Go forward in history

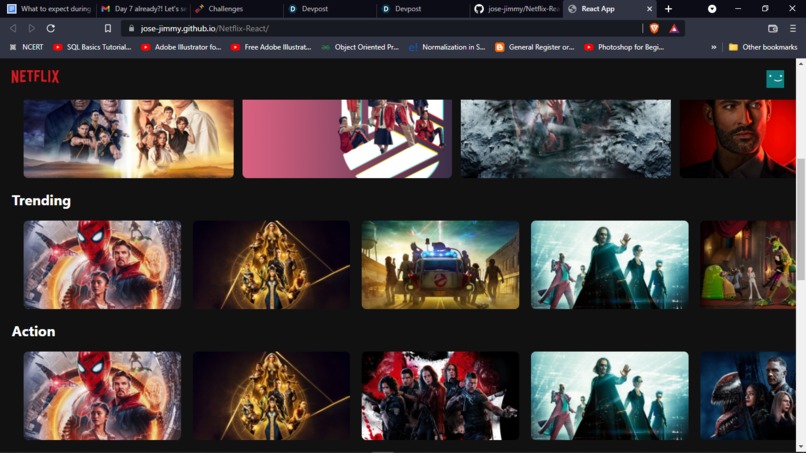pyautogui.click(x=32, y=29)
